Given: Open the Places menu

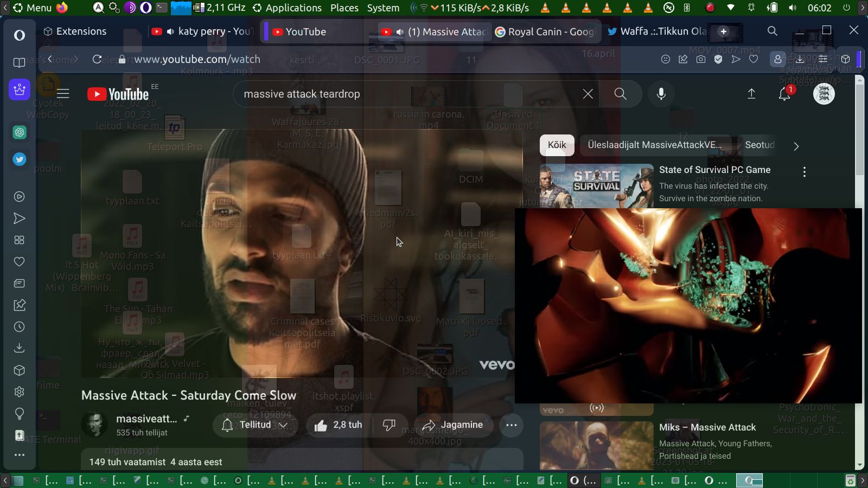Looking at the screenshot, I should coord(344,8).
